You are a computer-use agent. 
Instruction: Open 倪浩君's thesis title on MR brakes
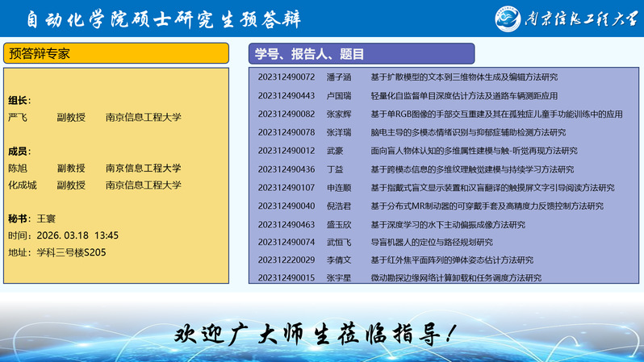pos(487,206)
